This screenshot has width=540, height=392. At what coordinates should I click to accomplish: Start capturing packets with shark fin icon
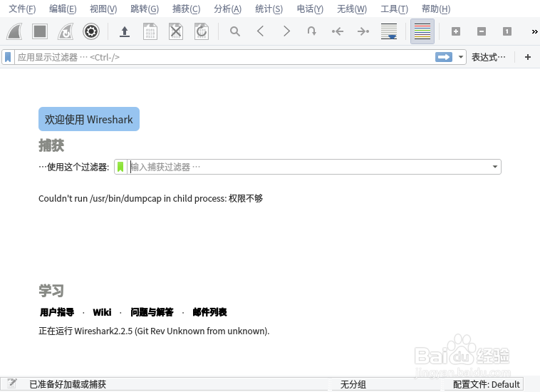pos(15,31)
